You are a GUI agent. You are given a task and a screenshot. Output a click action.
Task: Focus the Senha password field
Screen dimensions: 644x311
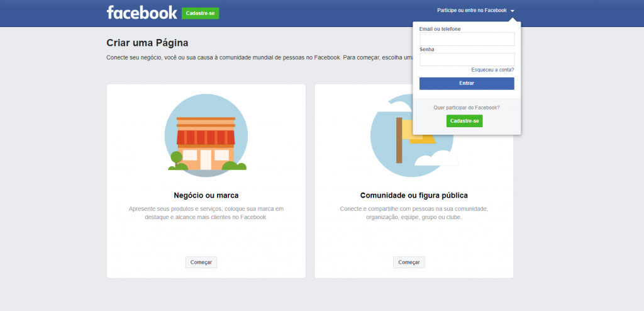click(467, 59)
